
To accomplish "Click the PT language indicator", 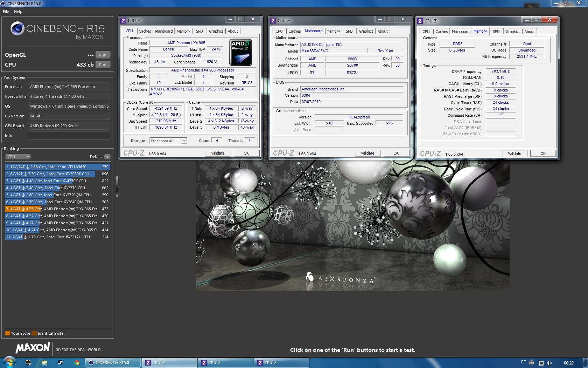I will tap(523, 362).
